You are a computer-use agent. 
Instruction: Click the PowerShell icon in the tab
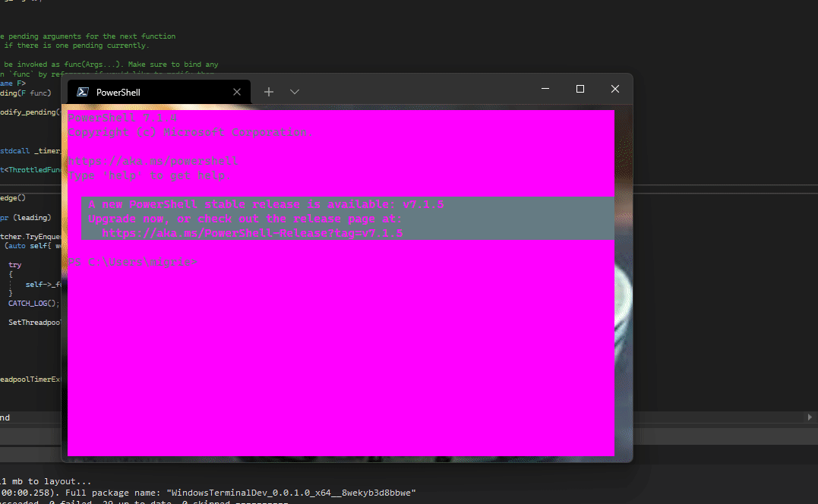click(x=83, y=93)
